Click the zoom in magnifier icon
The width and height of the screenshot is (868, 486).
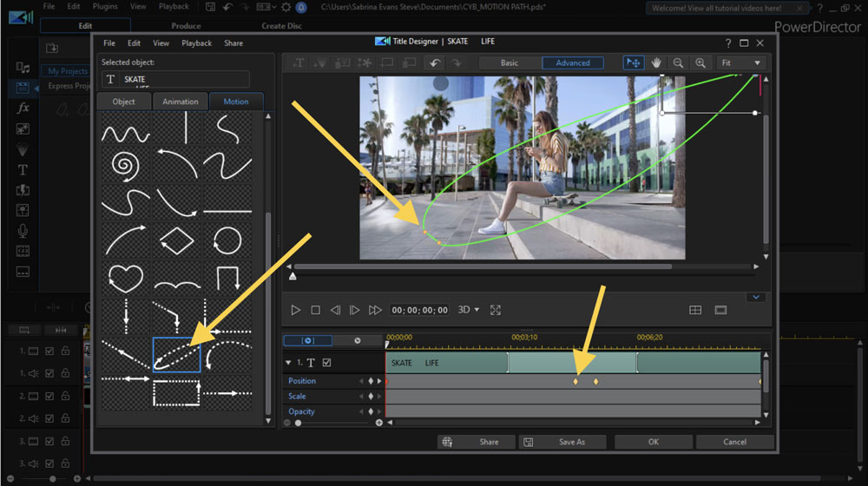(x=700, y=62)
